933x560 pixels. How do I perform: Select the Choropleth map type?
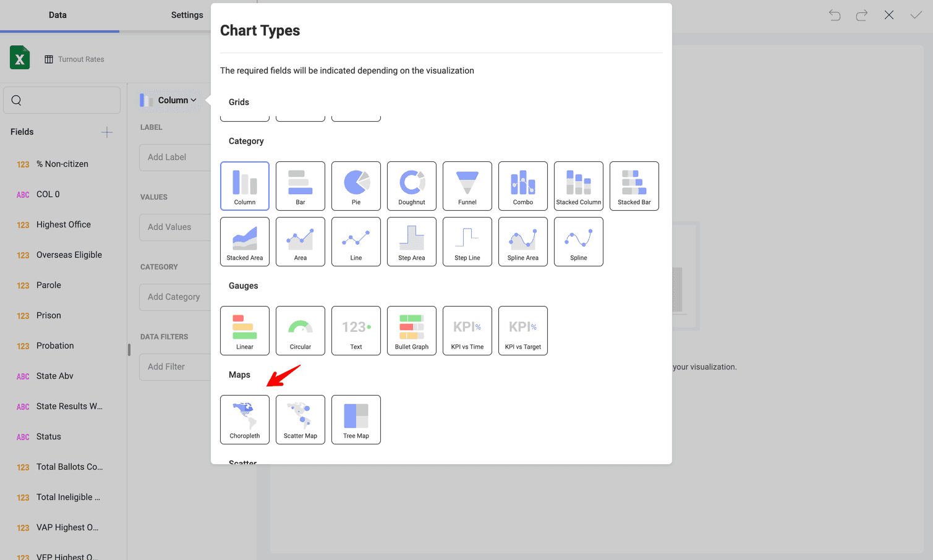(x=245, y=420)
